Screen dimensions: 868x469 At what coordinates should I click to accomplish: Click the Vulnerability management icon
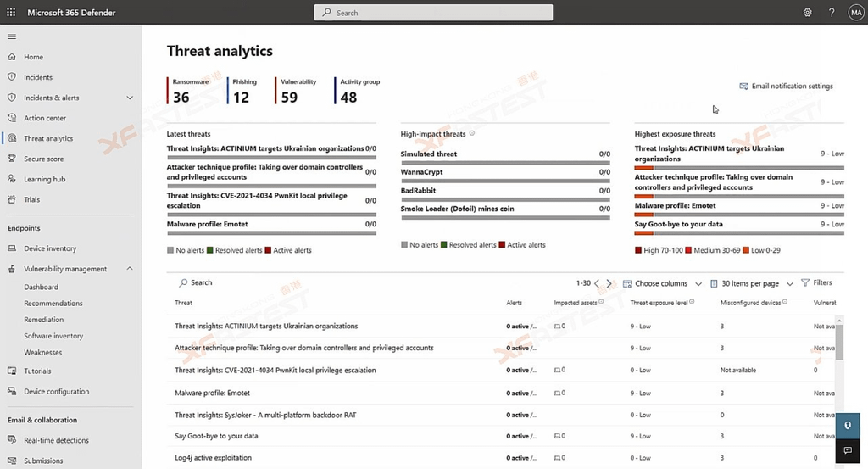(x=12, y=269)
